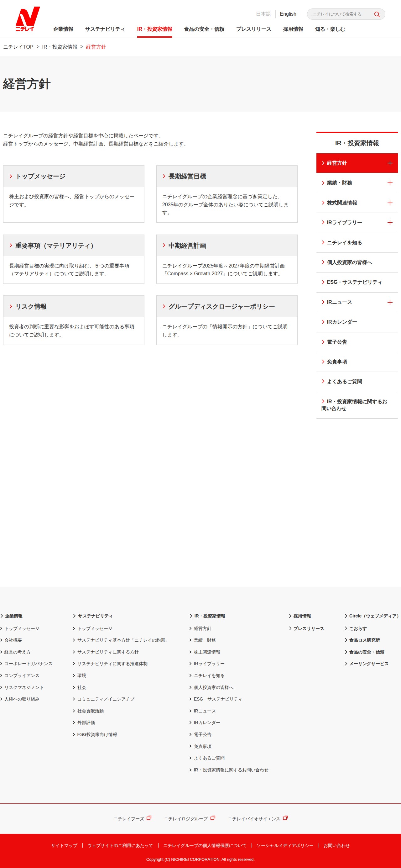Open footer 人権への取り組み link
Screen dimensions: 401x868
tap(22, 699)
